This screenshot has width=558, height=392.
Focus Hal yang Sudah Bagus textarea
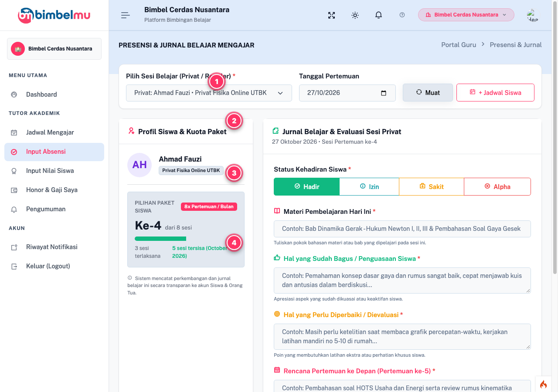pos(402,280)
